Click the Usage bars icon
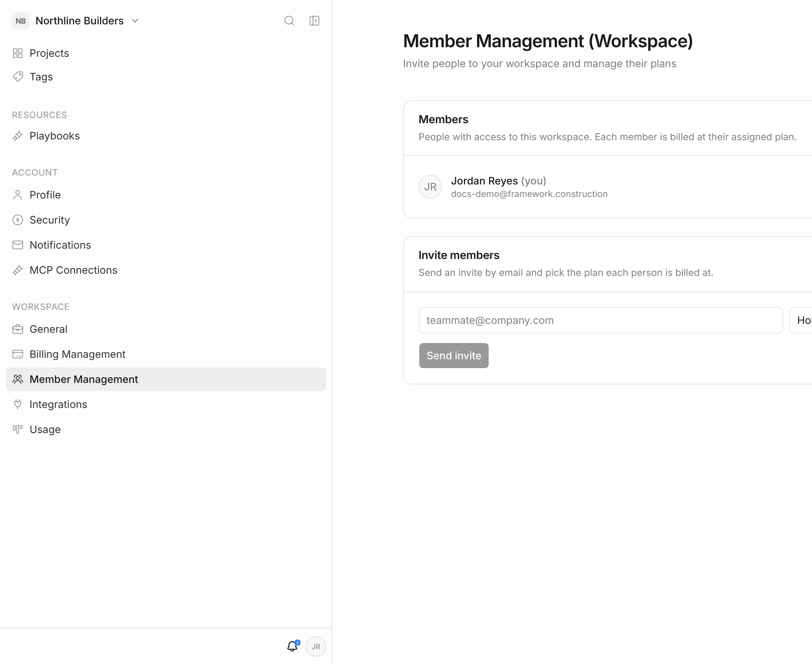 pyautogui.click(x=18, y=429)
